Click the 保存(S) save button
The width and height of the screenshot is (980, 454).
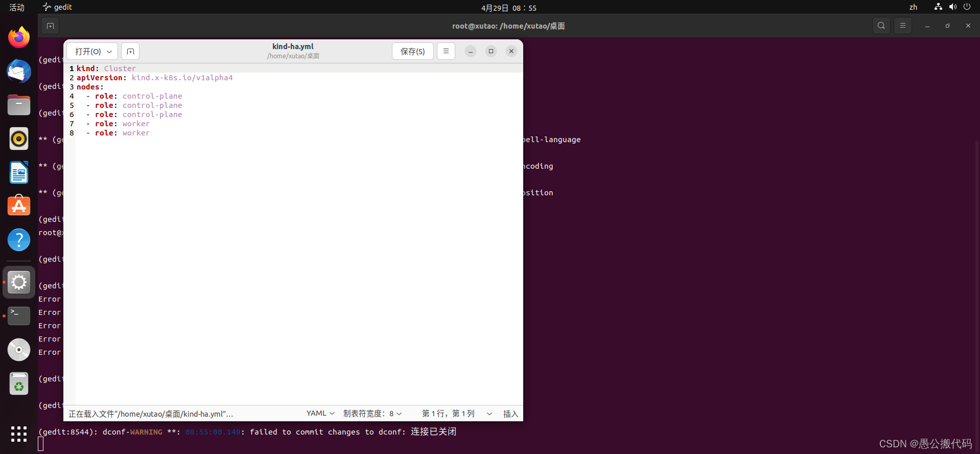pos(413,51)
